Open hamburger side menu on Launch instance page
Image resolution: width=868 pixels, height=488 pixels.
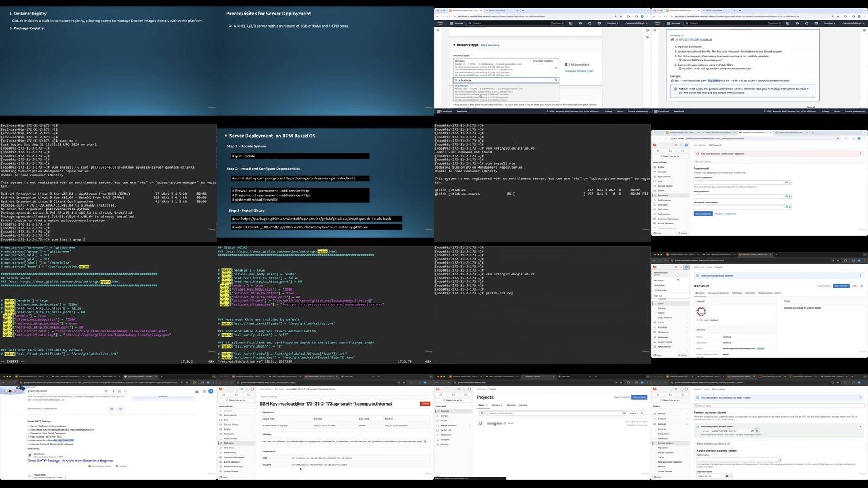(438, 30)
